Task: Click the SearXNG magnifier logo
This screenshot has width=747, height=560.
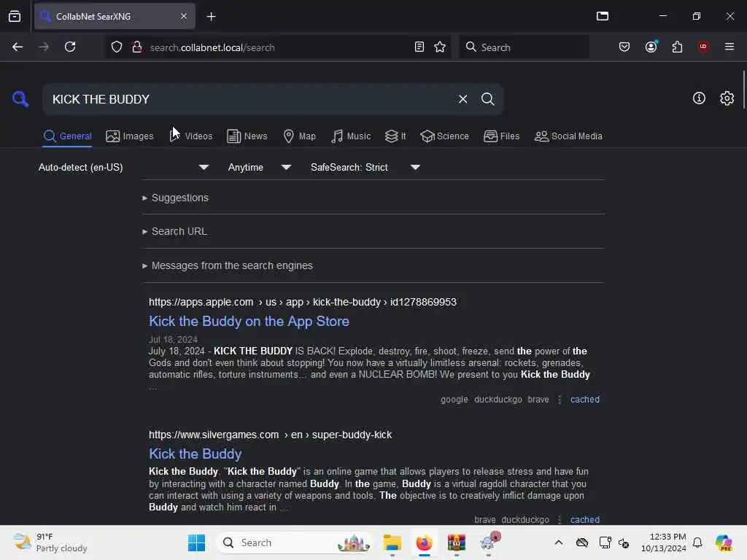Action: click(x=20, y=99)
